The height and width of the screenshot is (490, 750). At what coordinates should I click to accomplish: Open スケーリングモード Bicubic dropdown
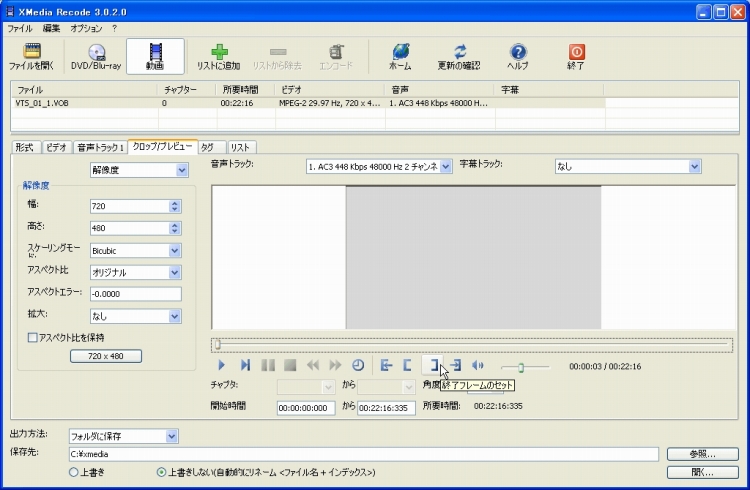(x=136, y=251)
